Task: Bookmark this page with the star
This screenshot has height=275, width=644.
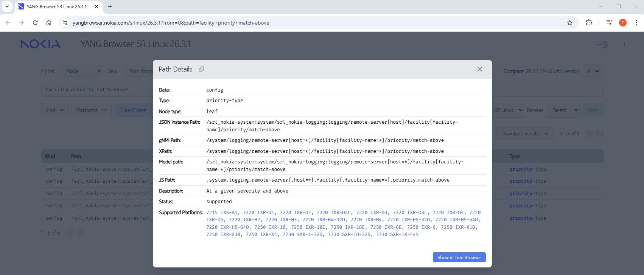Action: [x=570, y=23]
